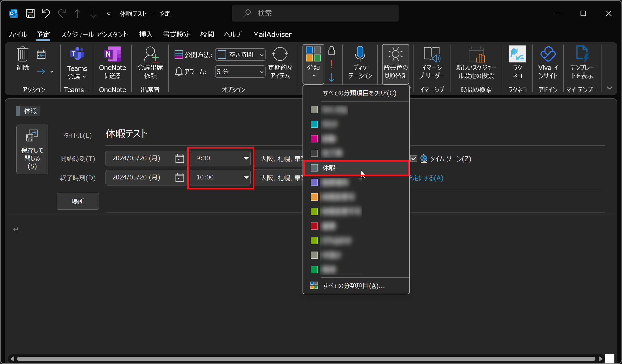
Task: Open the 5 分 alarm dropdown
Action: (262, 72)
